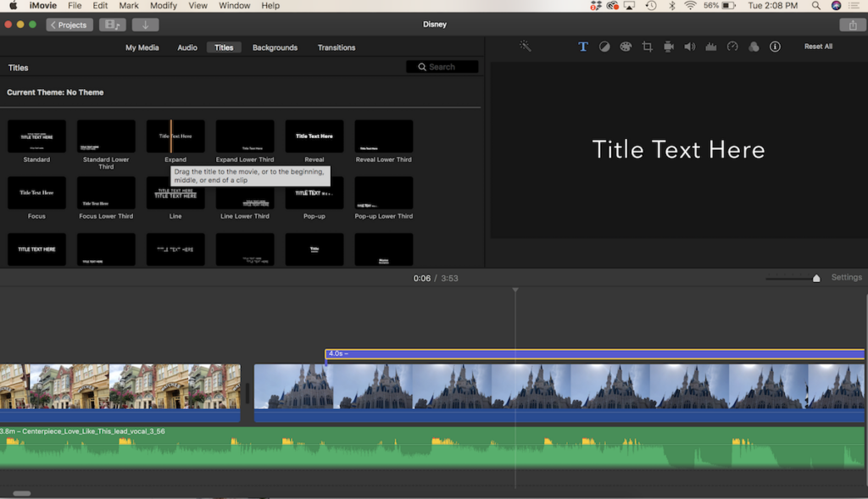Show the clip information icon

pyautogui.click(x=775, y=47)
